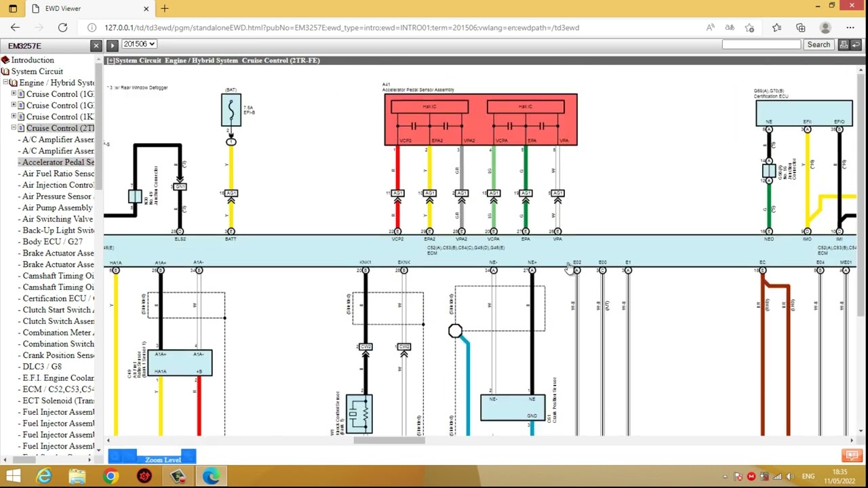
Task: Click the return arrow icon in EWD toolbar
Action: (x=857, y=45)
